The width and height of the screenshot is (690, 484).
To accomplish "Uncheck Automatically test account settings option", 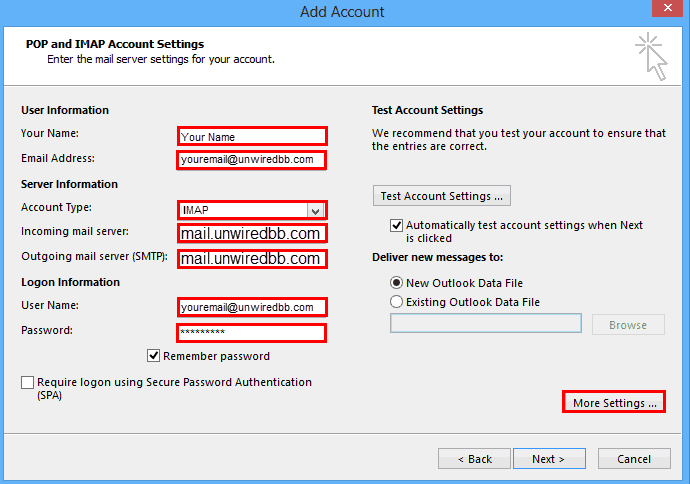I will [x=396, y=225].
